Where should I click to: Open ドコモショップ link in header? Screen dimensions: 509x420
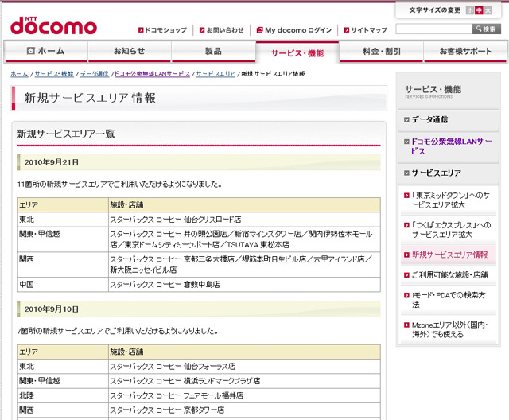pos(165,30)
